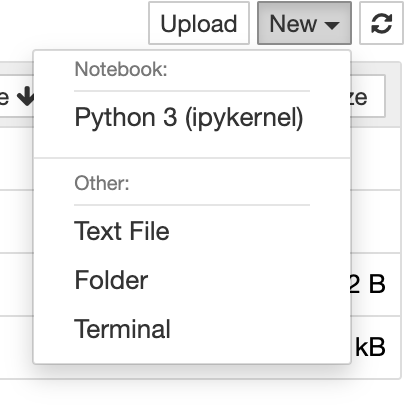Viewport: 408px width, 414px height.
Task: Click the Upload button
Action: click(199, 23)
